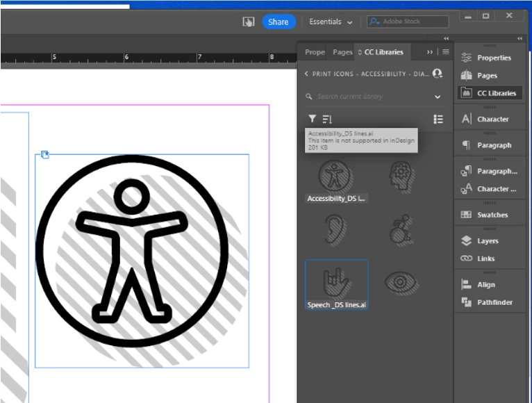The image size is (532, 403).
Task: Select the head with gear cognitive icon thumbnail
Action: pos(401,176)
